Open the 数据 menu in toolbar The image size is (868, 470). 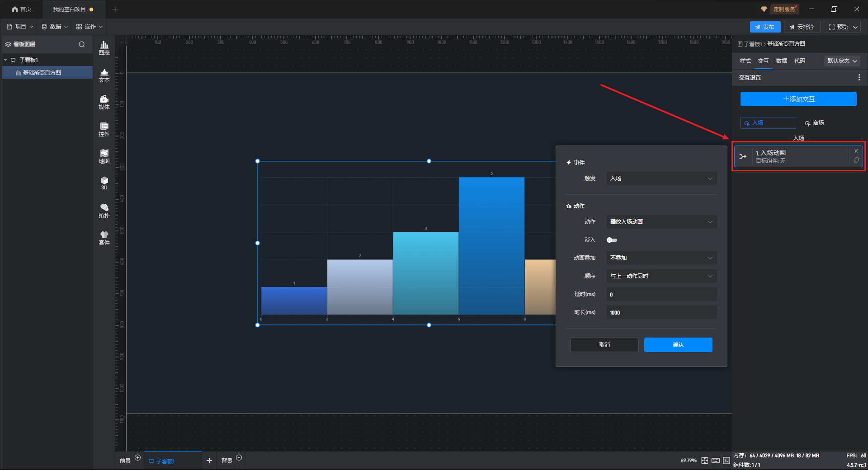pos(55,27)
